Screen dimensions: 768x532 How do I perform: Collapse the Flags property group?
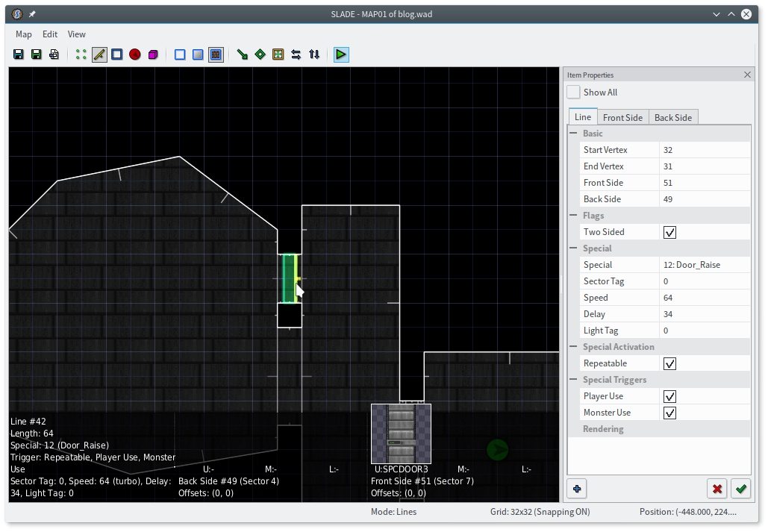coord(573,216)
